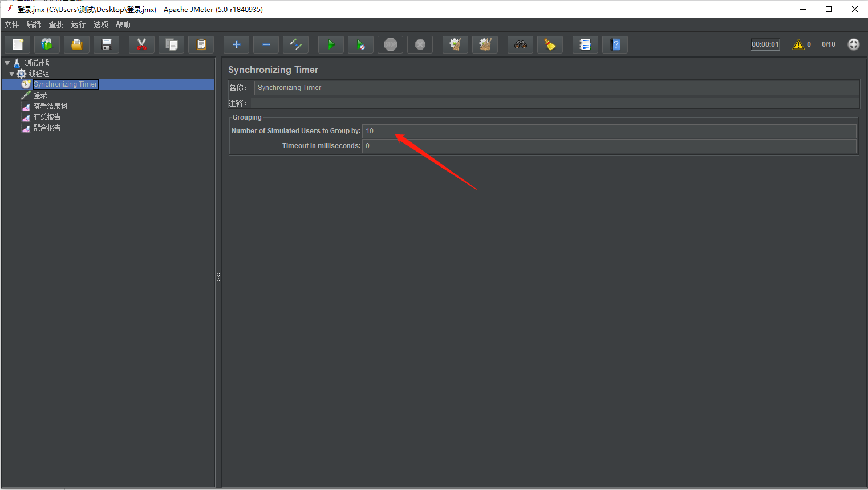Click the 0/10 active threads counter
The width and height of the screenshot is (868, 490).
[828, 44]
